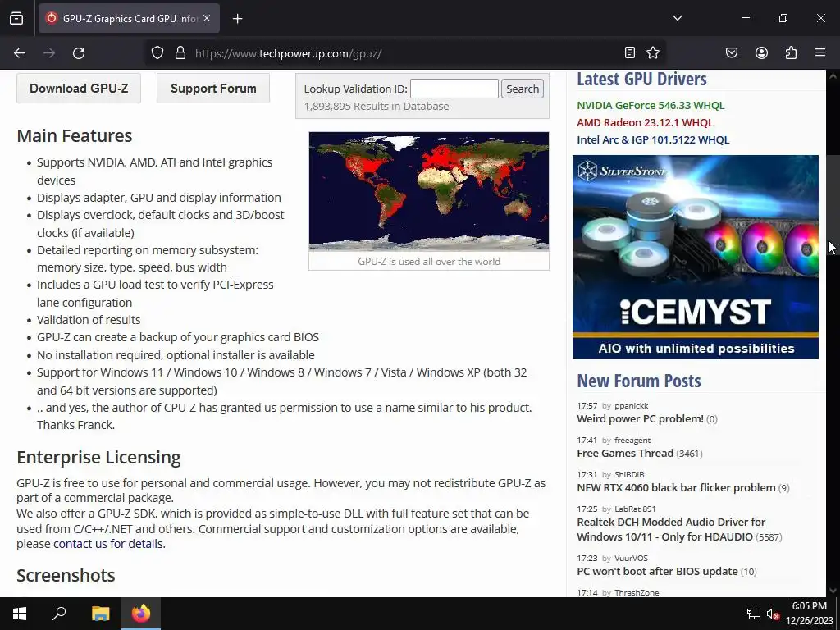Click the page vertical scrollbar thumb

coord(833,206)
